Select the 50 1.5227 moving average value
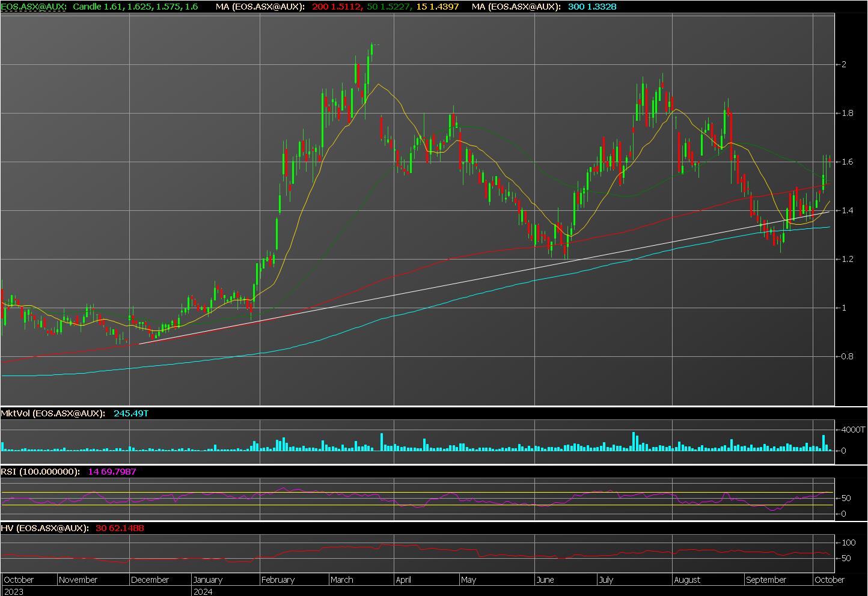The image size is (868, 596). (x=388, y=7)
